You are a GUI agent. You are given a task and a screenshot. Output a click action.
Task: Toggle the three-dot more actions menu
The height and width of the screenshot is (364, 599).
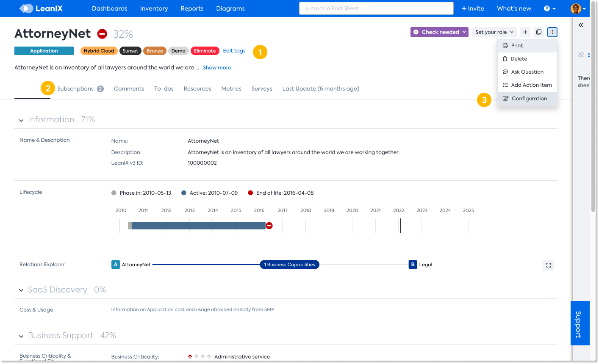click(x=552, y=32)
